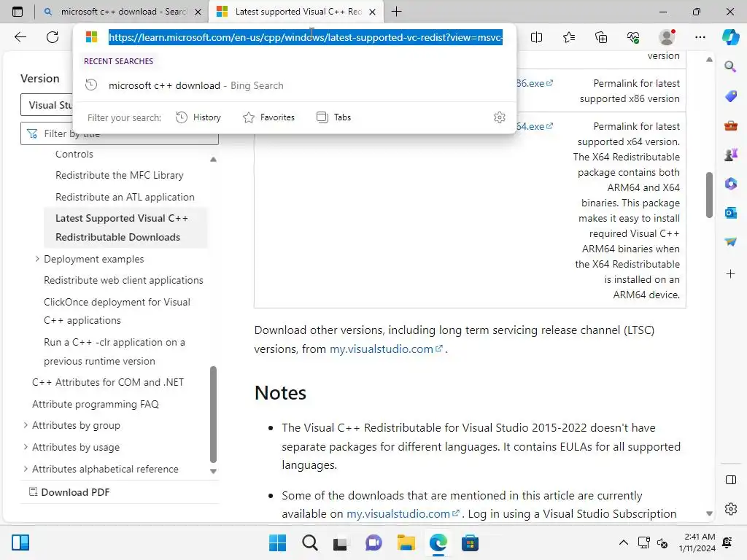Image resolution: width=747 pixels, height=560 pixels.
Task: Toggle split screen view
Action: pyautogui.click(x=536, y=37)
